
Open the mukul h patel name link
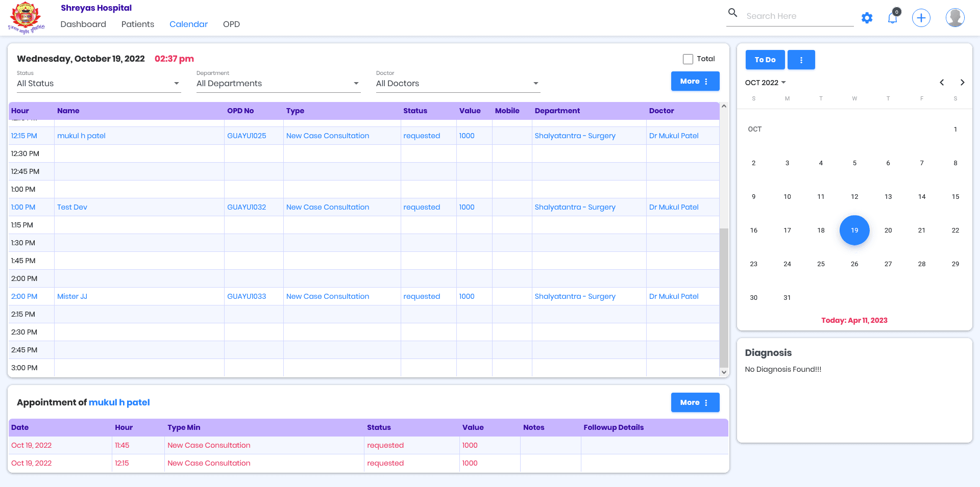click(x=81, y=136)
